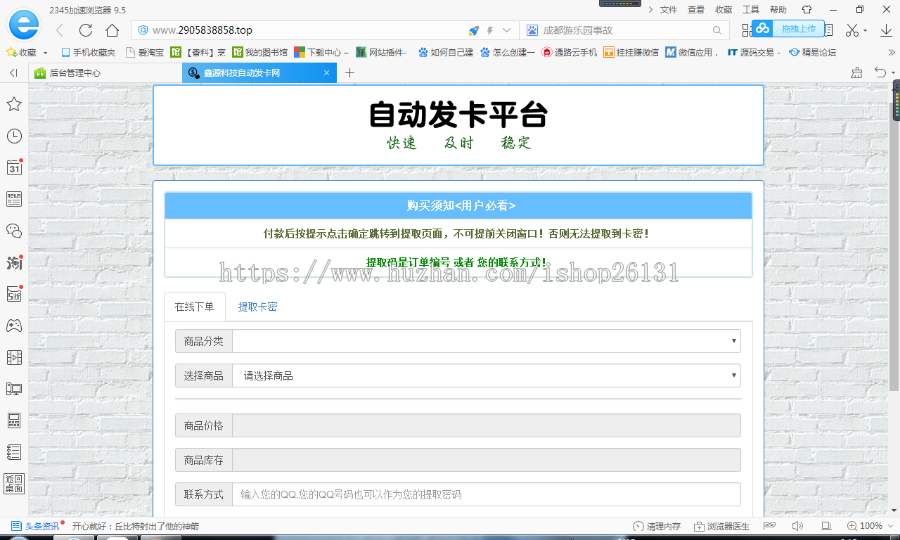Open sidebar favorites star icon
This screenshot has width=900, height=540.
coord(14,104)
